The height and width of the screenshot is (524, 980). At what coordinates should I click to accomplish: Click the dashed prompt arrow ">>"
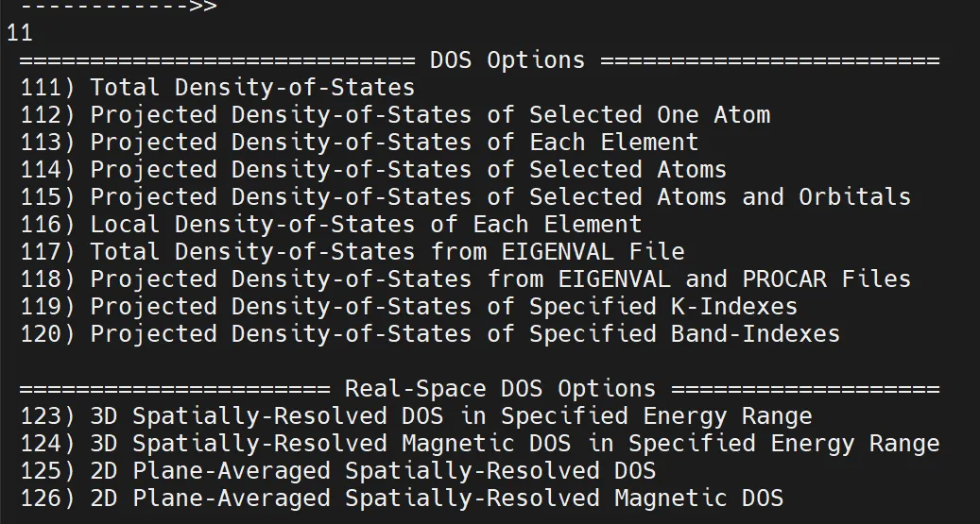click(202, 7)
